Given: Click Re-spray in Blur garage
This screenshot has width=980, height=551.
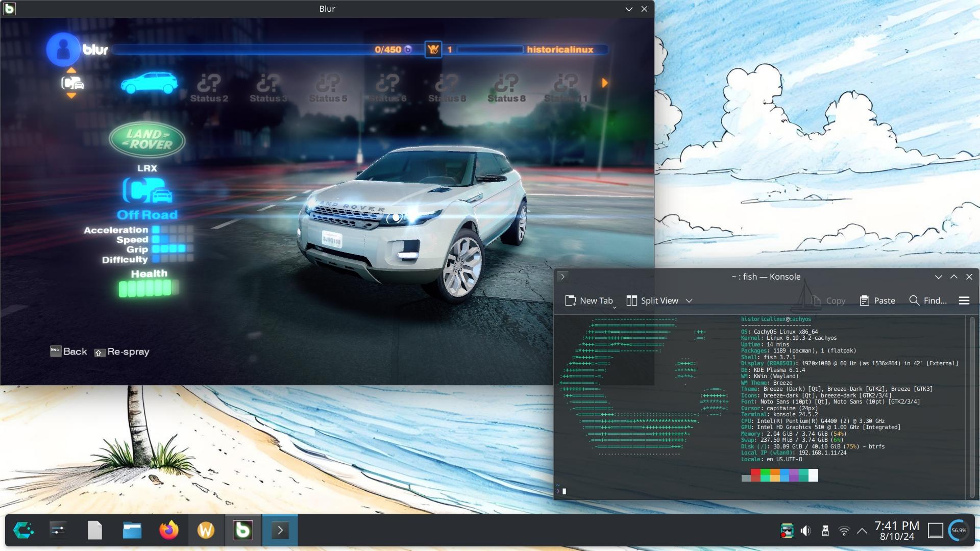Looking at the screenshot, I should coord(122,352).
